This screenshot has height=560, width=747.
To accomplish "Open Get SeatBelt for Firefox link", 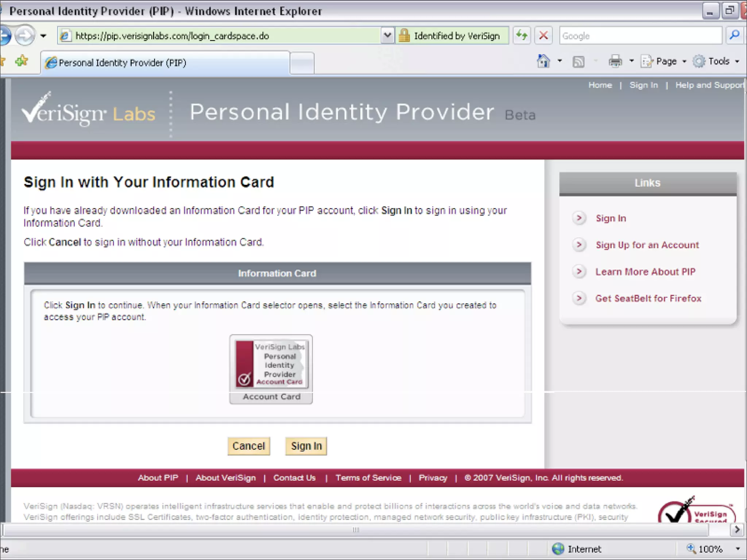I will [x=648, y=299].
